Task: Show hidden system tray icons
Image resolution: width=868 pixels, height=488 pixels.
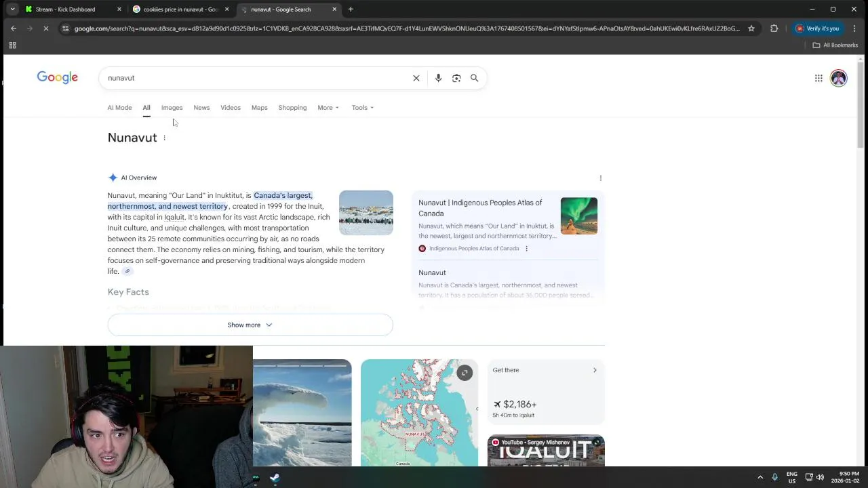Action: click(x=760, y=477)
